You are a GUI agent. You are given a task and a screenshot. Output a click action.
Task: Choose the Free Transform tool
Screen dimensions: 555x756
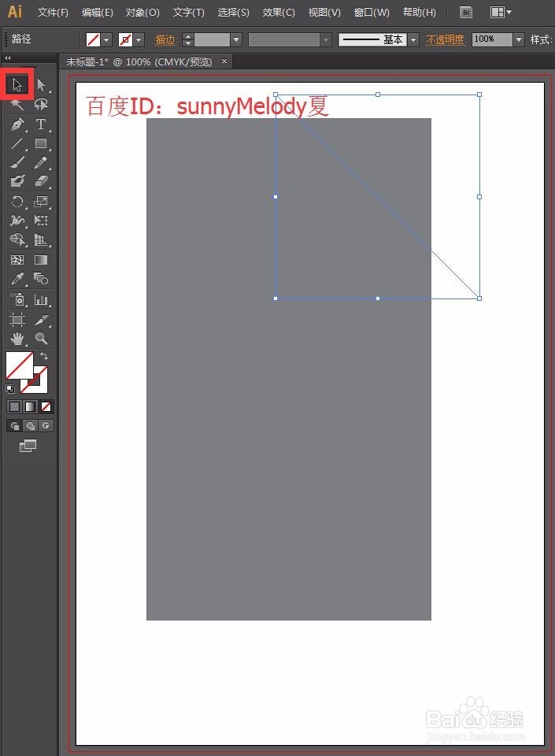click(41, 220)
